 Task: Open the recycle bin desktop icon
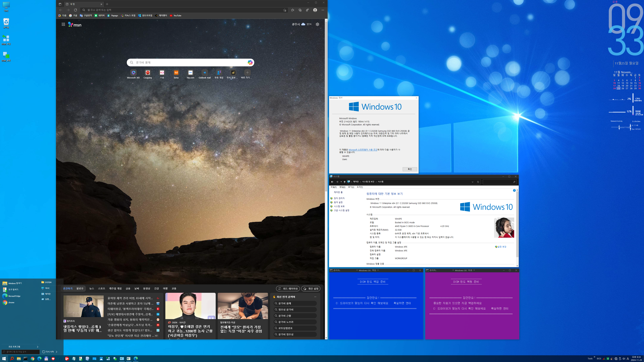(6, 23)
